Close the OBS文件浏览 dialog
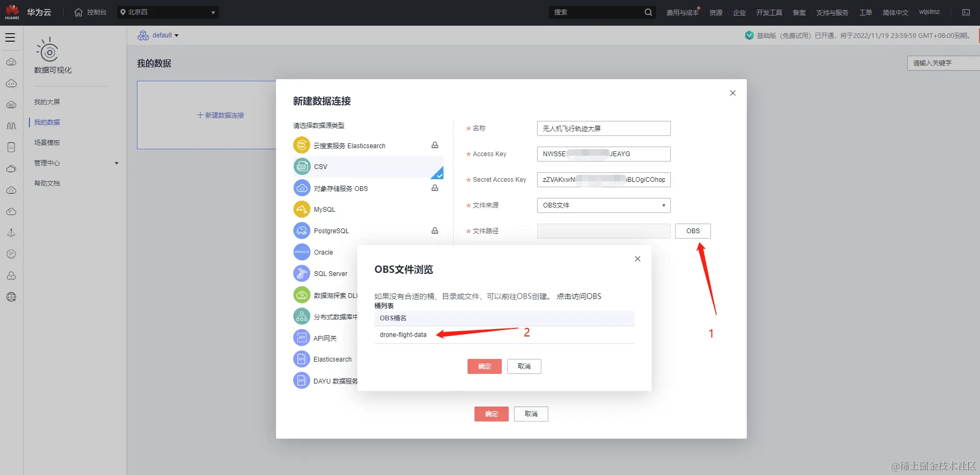The height and width of the screenshot is (475, 980). coord(638,259)
